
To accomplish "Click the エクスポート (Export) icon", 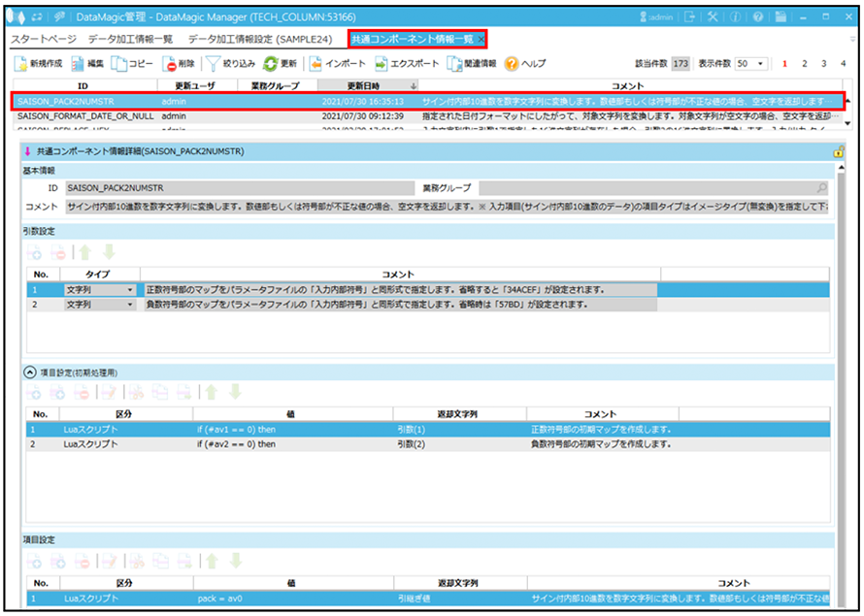I will click(382, 64).
